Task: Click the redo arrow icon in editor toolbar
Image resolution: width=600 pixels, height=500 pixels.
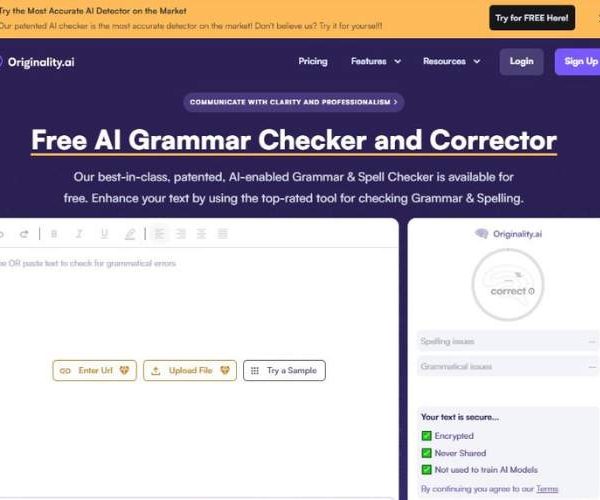Action: tap(24, 234)
